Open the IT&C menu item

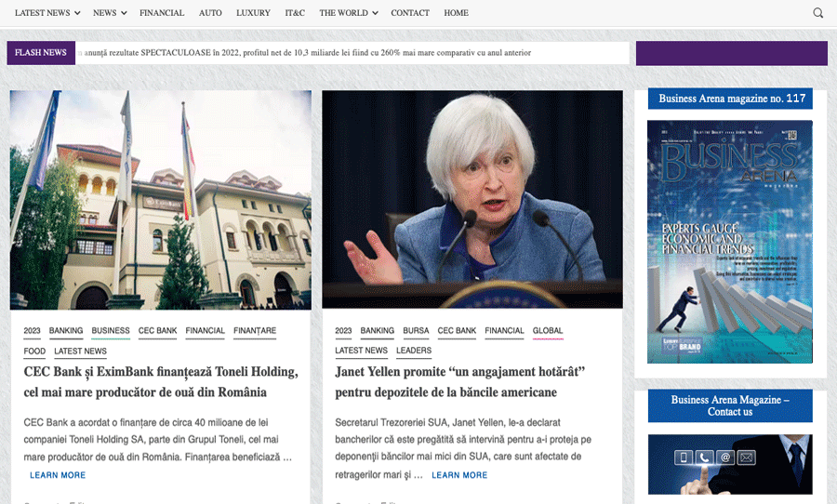295,13
